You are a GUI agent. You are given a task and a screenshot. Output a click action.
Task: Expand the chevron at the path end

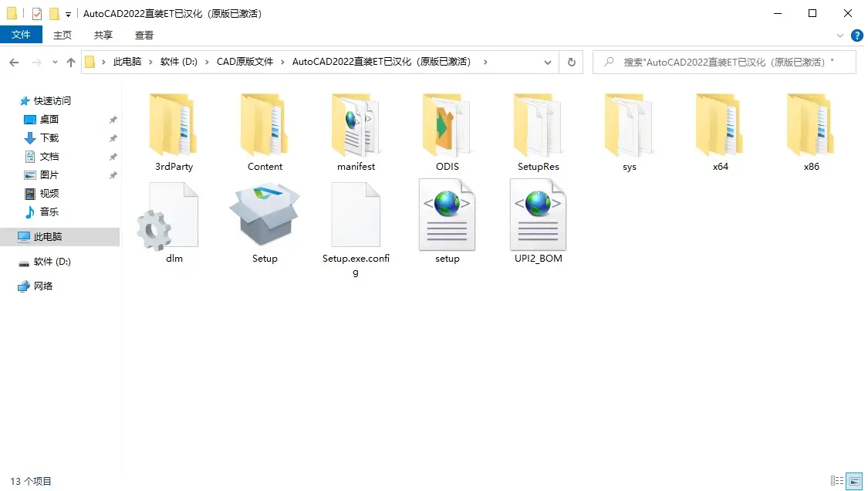pos(485,62)
